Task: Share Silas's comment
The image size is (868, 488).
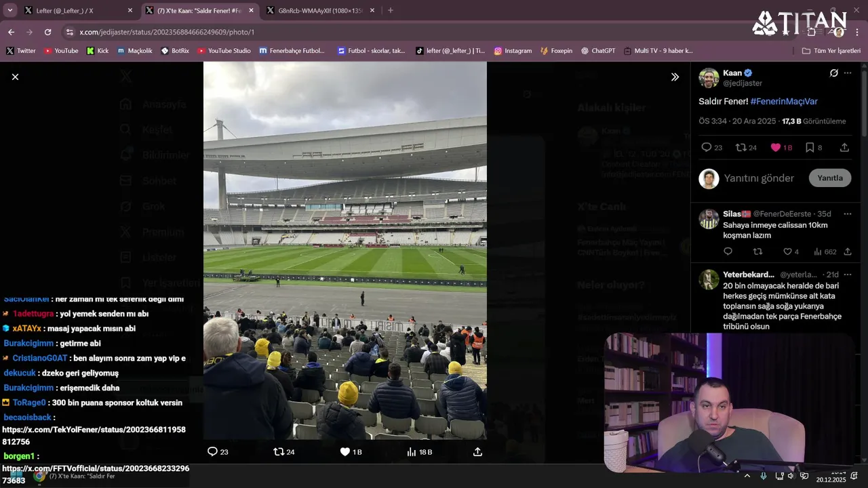Action: 848,251
